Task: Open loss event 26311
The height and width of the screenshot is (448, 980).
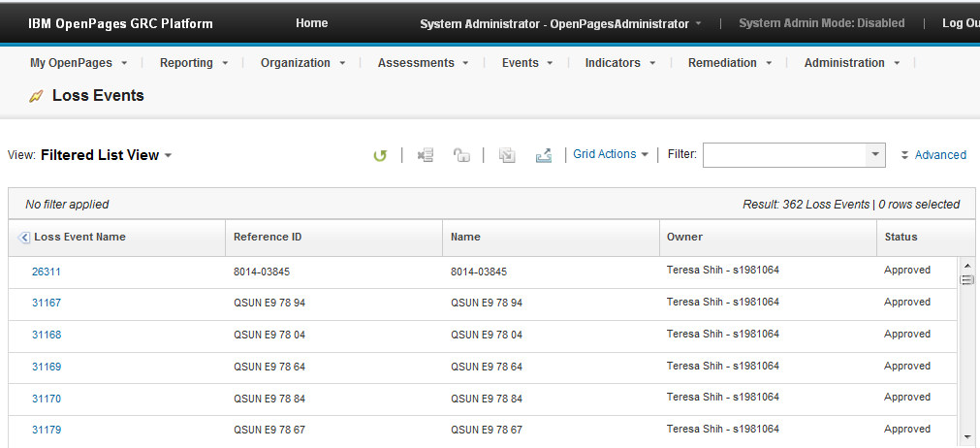Action: tap(47, 272)
